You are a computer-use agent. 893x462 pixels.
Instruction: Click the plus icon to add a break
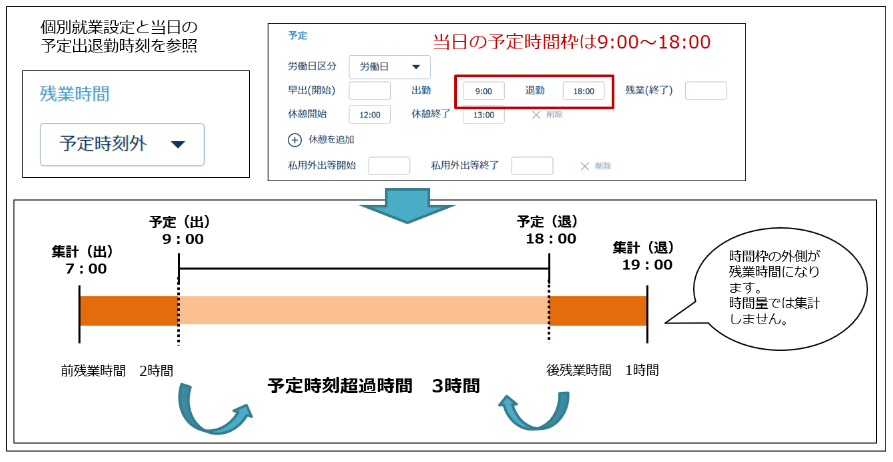[x=295, y=139]
